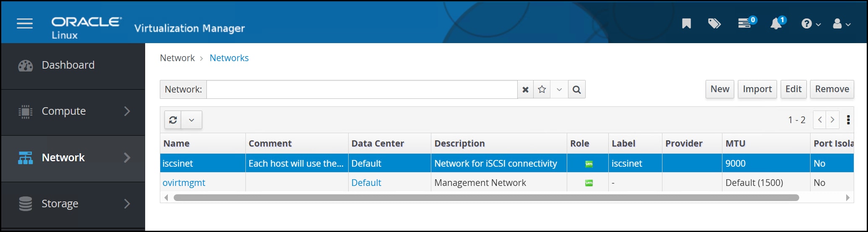868x232 pixels.
Task: Open the refresh interval dropdown
Action: [x=192, y=120]
